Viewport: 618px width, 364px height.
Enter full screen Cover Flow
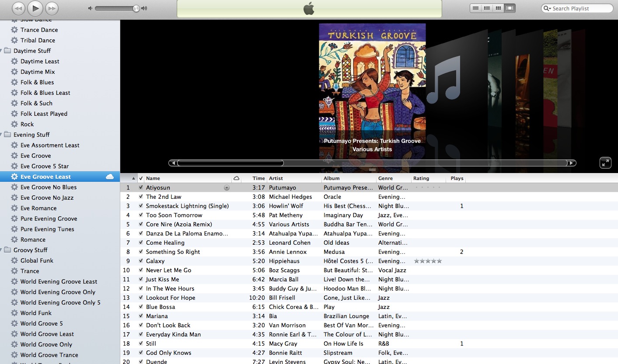click(605, 163)
